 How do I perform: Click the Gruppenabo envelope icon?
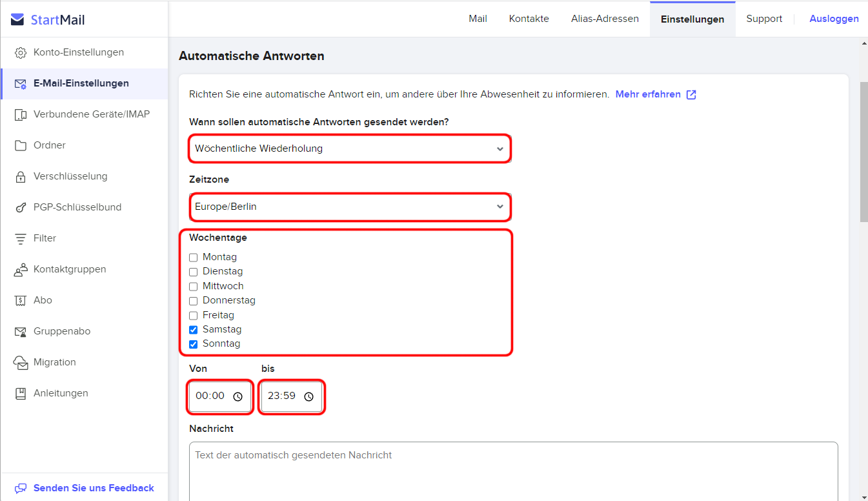[x=21, y=331]
